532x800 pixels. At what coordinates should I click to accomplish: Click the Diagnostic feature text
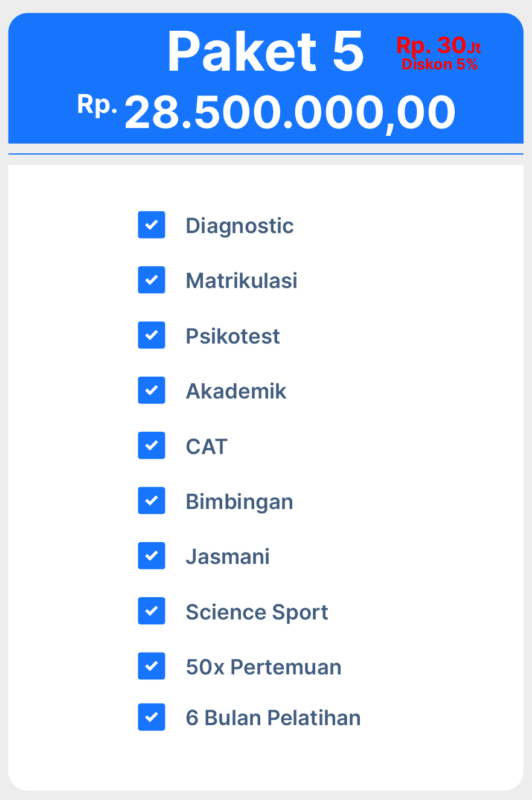click(240, 226)
